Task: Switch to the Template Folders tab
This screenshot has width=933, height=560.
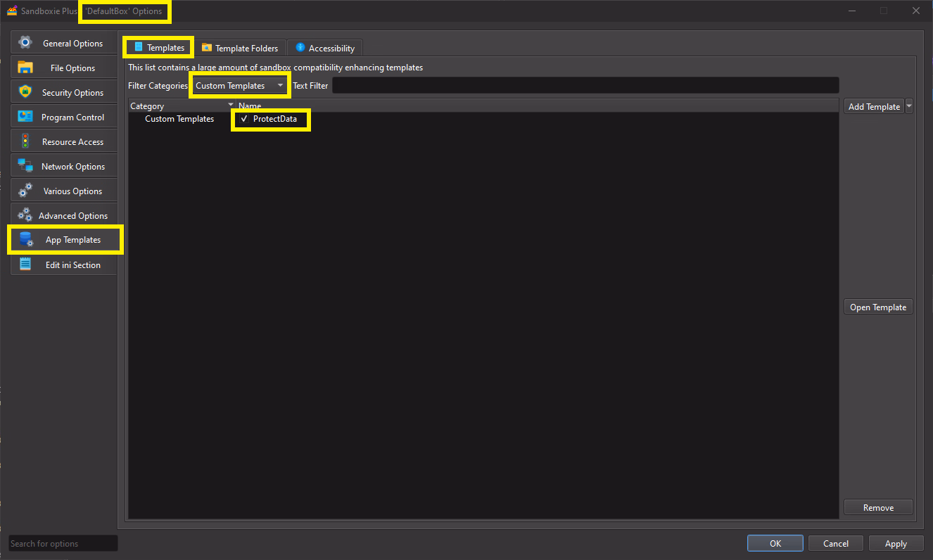Action: coord(240,48)
